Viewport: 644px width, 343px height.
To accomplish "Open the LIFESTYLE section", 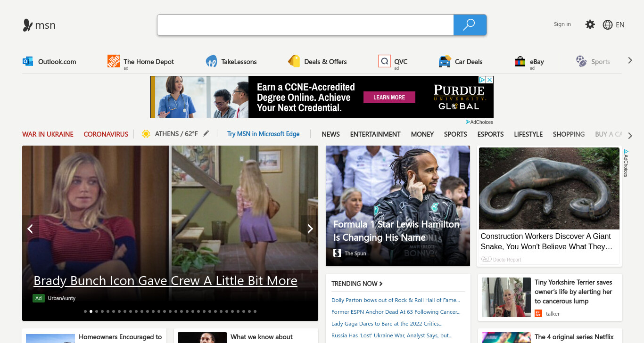I will tap(528, 134).
